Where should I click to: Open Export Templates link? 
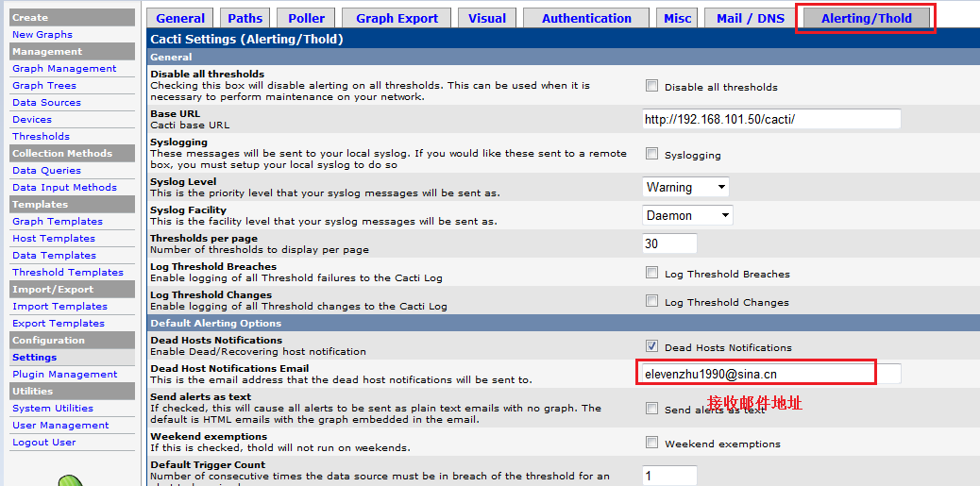point(59,323)
